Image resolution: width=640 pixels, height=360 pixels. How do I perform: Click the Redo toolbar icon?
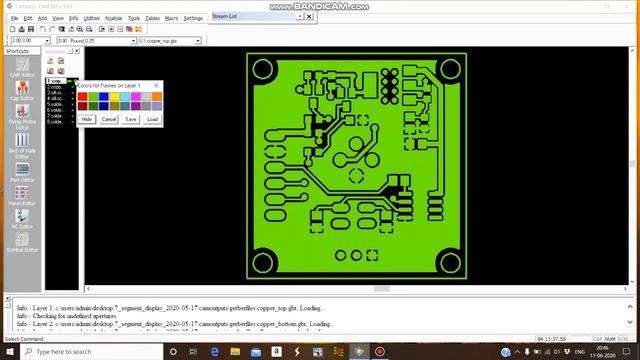click(x=52, y=29)
